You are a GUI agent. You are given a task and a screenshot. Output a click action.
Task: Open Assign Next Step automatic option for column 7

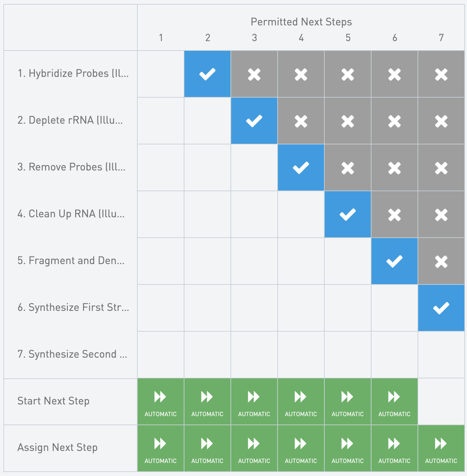[441, 448]
